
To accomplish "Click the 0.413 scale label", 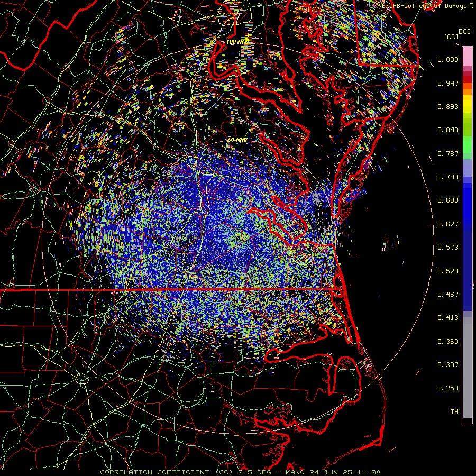I will [448, 318].
